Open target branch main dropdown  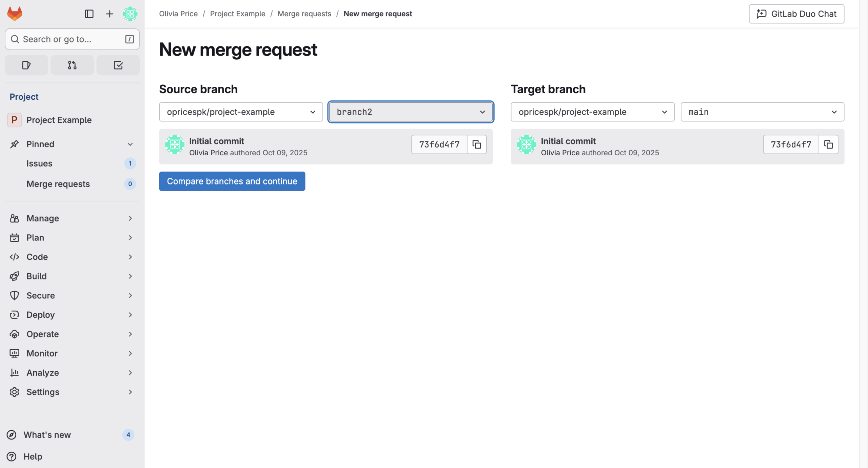(762, 112)
